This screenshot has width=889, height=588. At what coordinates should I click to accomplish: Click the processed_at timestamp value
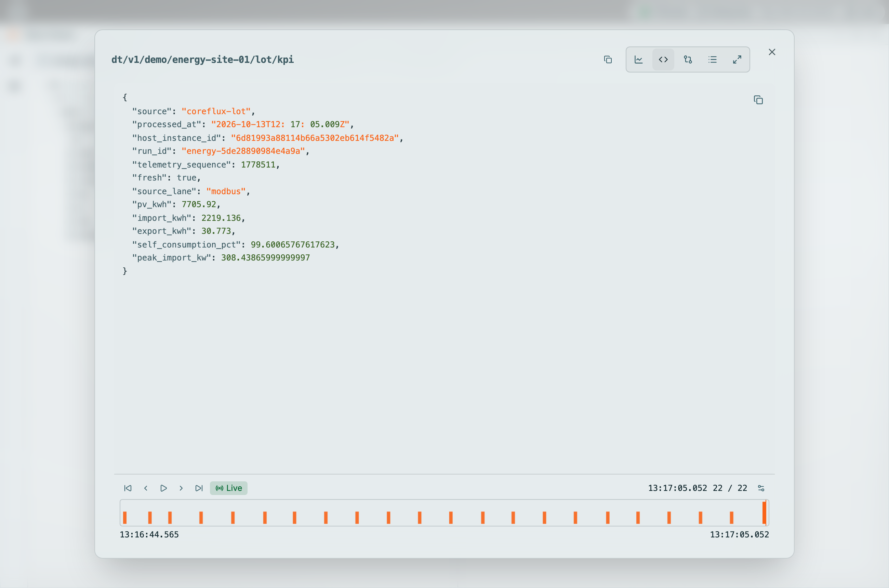click(280, 124)
